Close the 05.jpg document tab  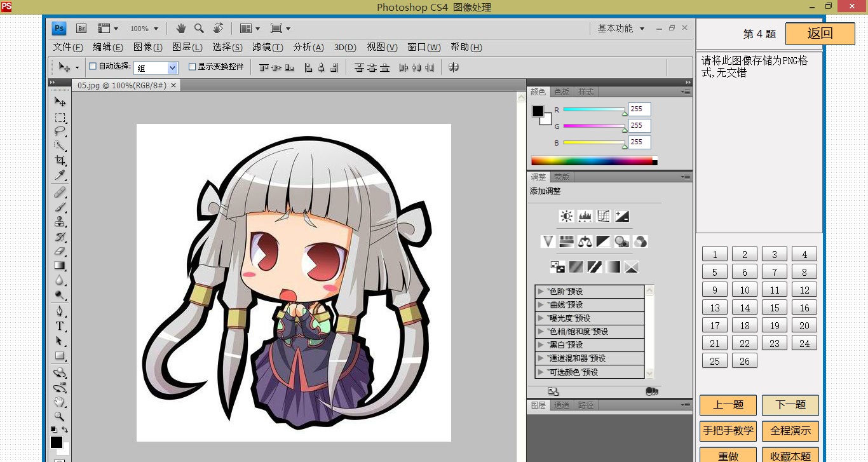pos(173,85)
